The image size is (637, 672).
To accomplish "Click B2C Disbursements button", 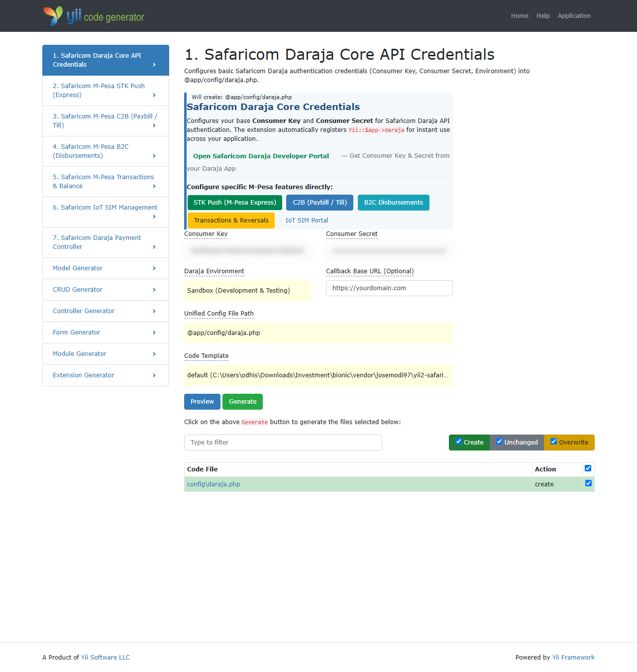I will pos(394,203).
